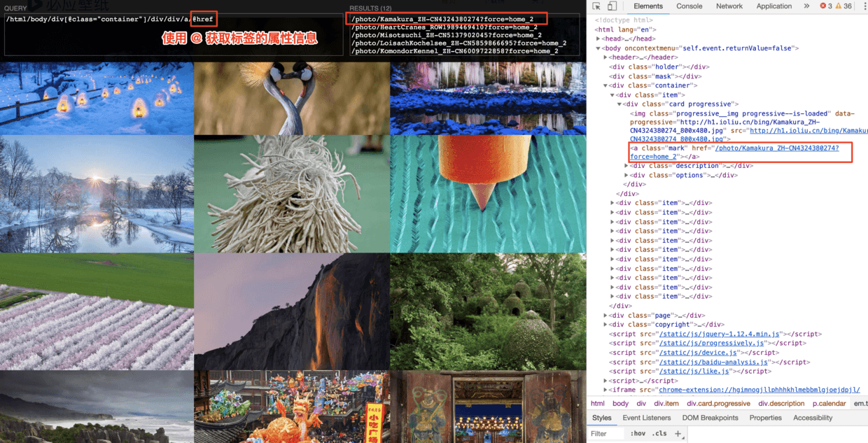Open the pink flower fields wallpaper
This screenshot has width=868, height=443.
[97, 311]
